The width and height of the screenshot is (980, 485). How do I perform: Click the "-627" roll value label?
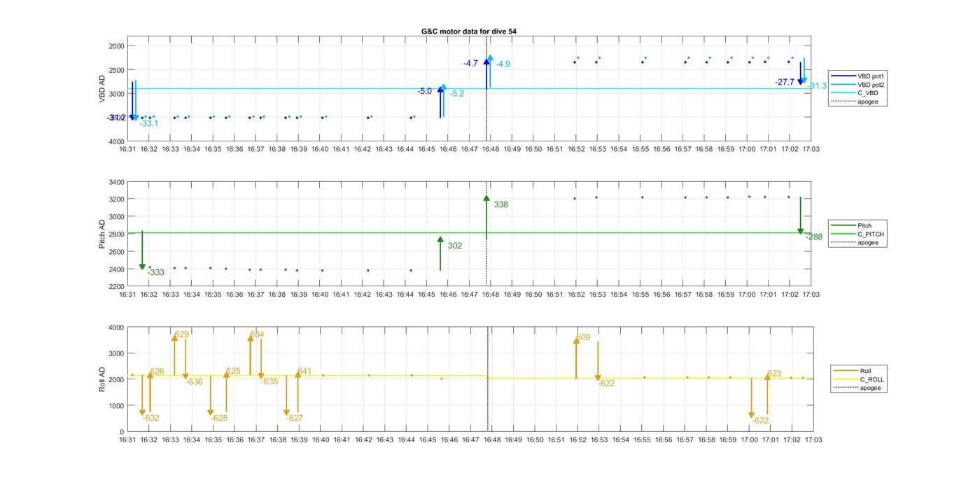295,419
